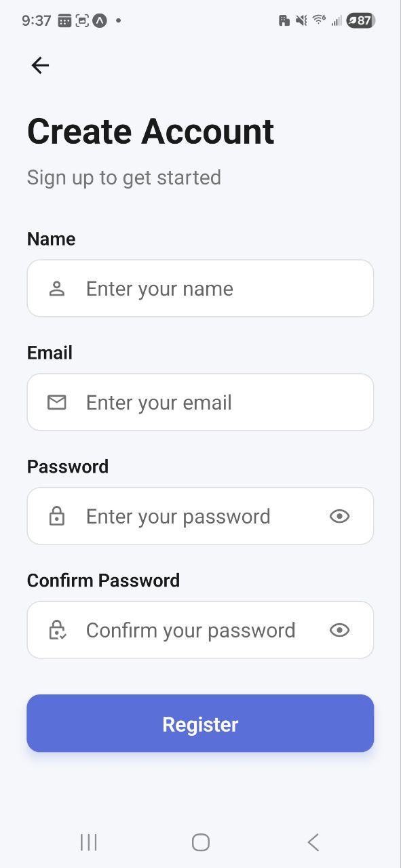
Task: Click the lock-check icon in Confirm Password
Action: coord(57,630)
